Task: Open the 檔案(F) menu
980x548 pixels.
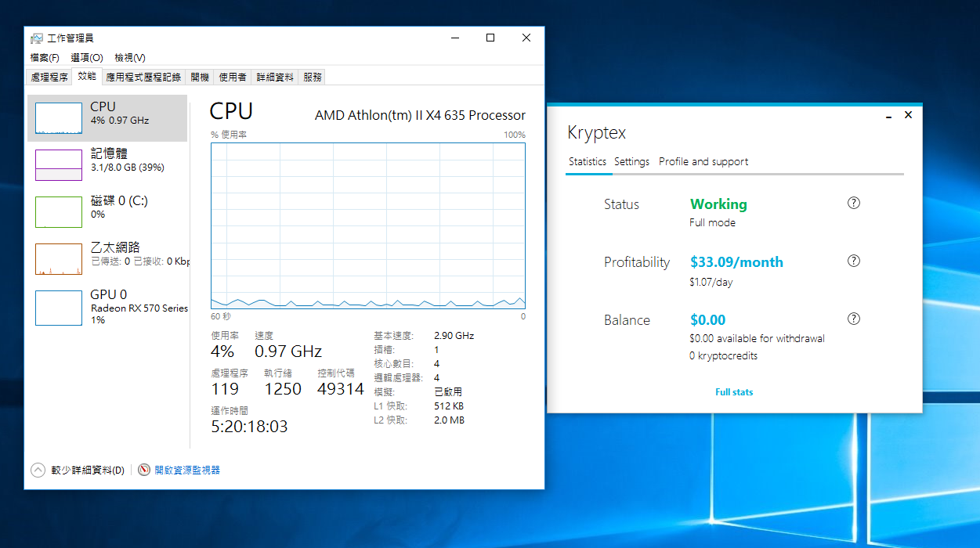Action: coord(45,58)
